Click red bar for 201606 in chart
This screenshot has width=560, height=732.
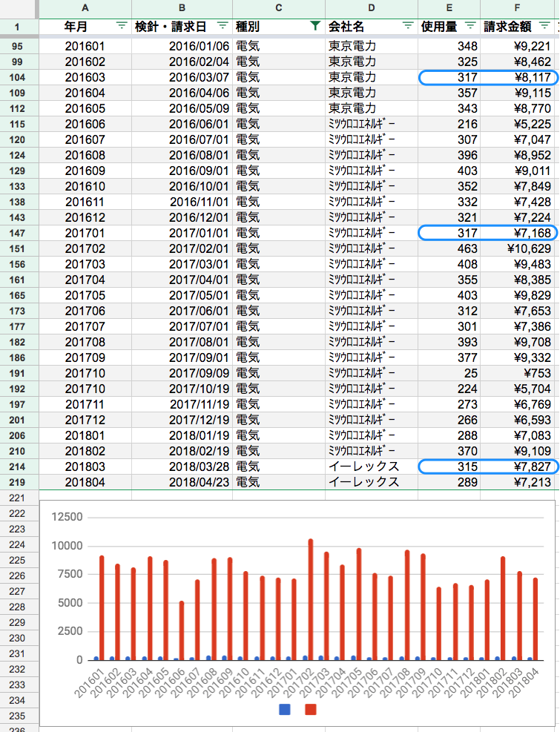point(182,630)
